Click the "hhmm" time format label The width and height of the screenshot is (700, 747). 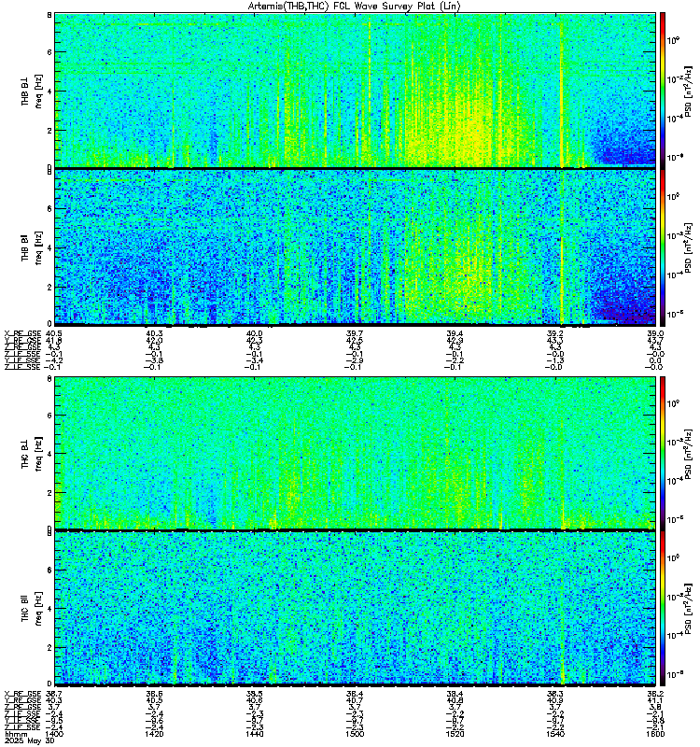[16, 735]
